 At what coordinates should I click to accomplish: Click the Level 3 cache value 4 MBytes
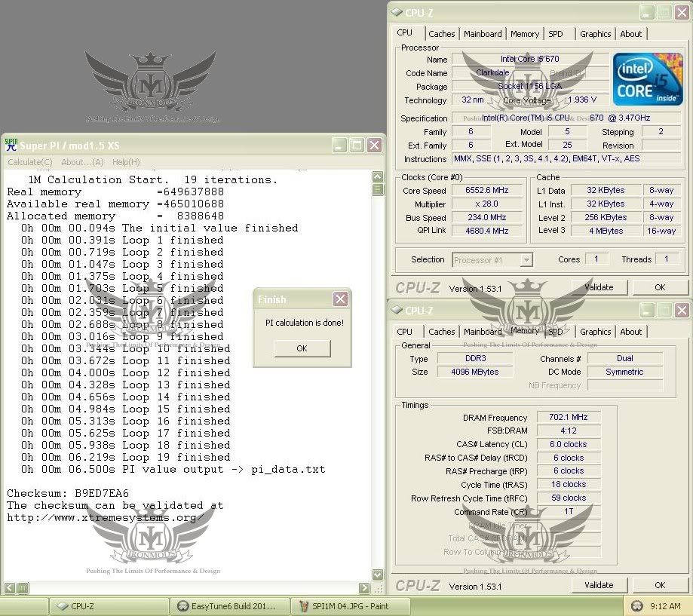[606, 231]
